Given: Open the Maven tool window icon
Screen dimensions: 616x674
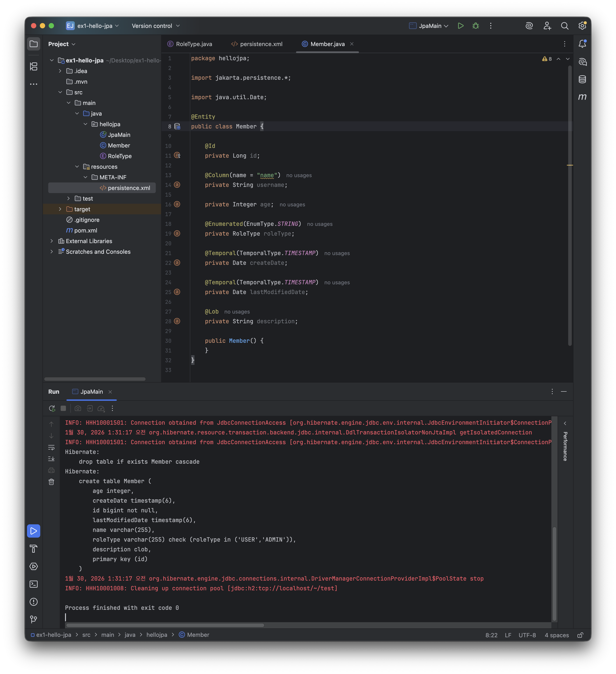Looking at the screenshot, I should point(582,97).
